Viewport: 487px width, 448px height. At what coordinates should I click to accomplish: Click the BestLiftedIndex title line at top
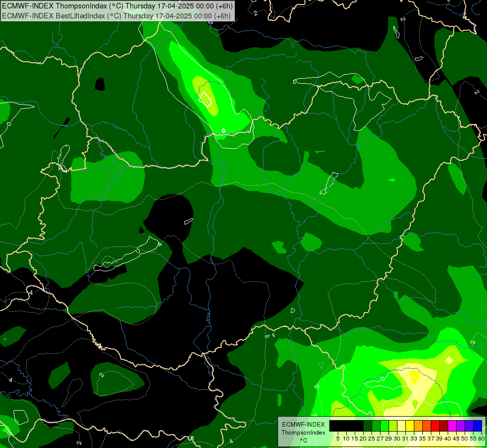click(117, 16)
